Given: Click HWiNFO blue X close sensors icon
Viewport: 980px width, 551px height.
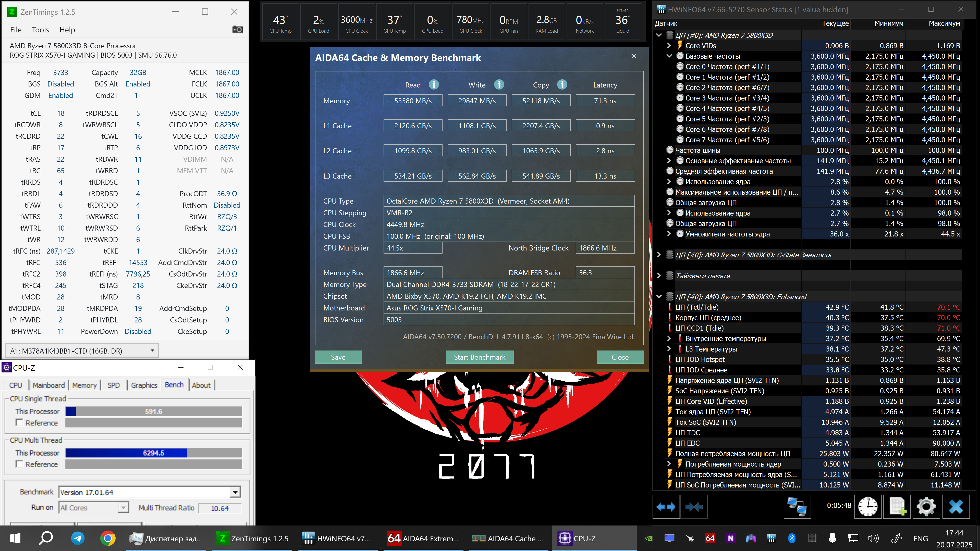Looking at the screenshot, I should [x=956, y=507].
